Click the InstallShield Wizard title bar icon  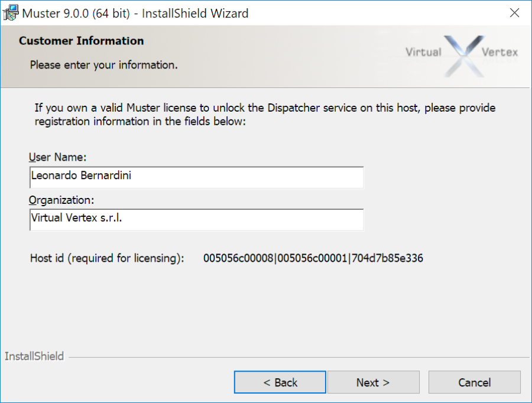10,12
